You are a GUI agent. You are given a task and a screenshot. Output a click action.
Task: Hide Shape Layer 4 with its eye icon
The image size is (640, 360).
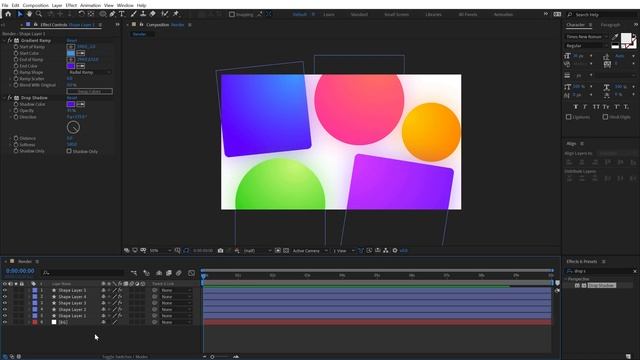tap(5, 297)
